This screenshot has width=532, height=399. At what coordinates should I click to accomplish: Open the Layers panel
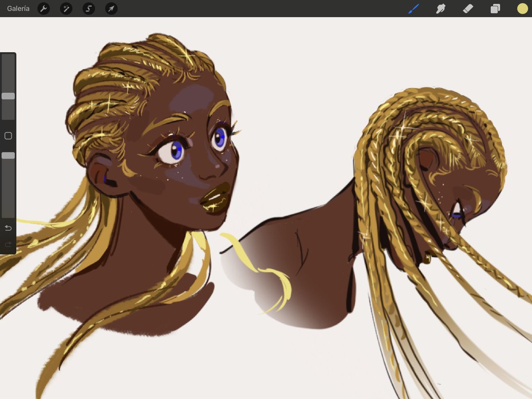[x=495, y=8]
